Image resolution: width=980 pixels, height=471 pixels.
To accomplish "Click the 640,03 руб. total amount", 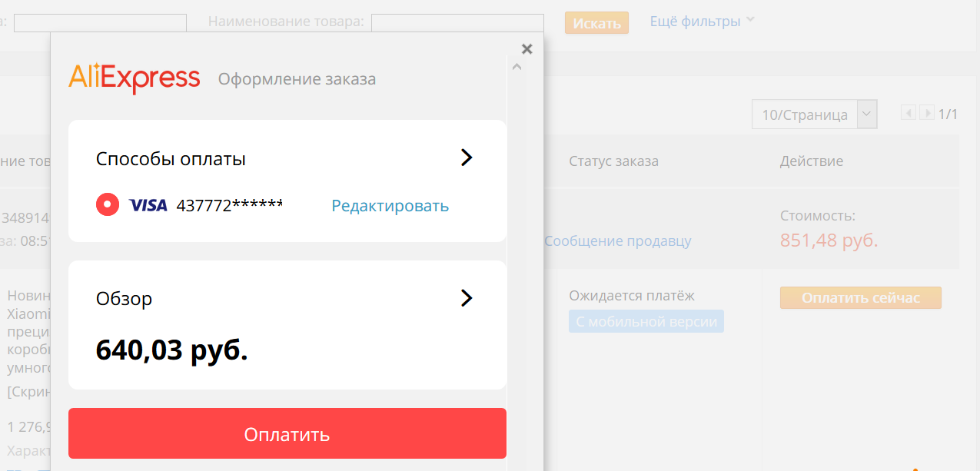I will [172, 350].
